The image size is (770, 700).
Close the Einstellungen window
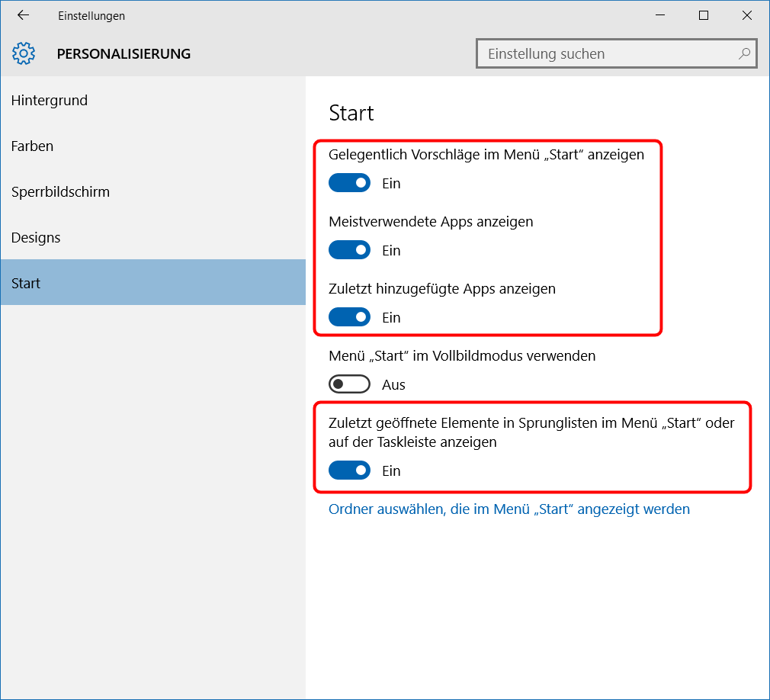click(x=747, y=15)
